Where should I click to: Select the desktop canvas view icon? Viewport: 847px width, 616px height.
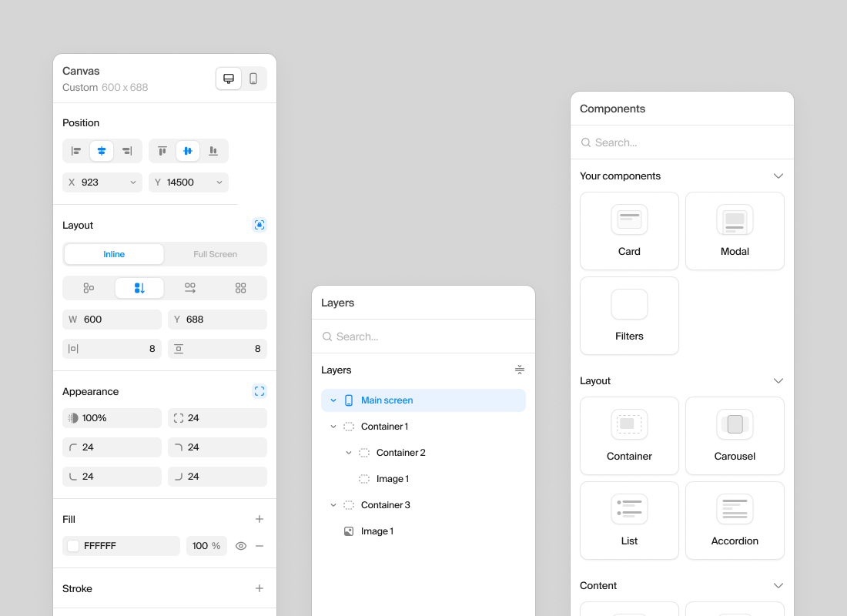[229, 79]
